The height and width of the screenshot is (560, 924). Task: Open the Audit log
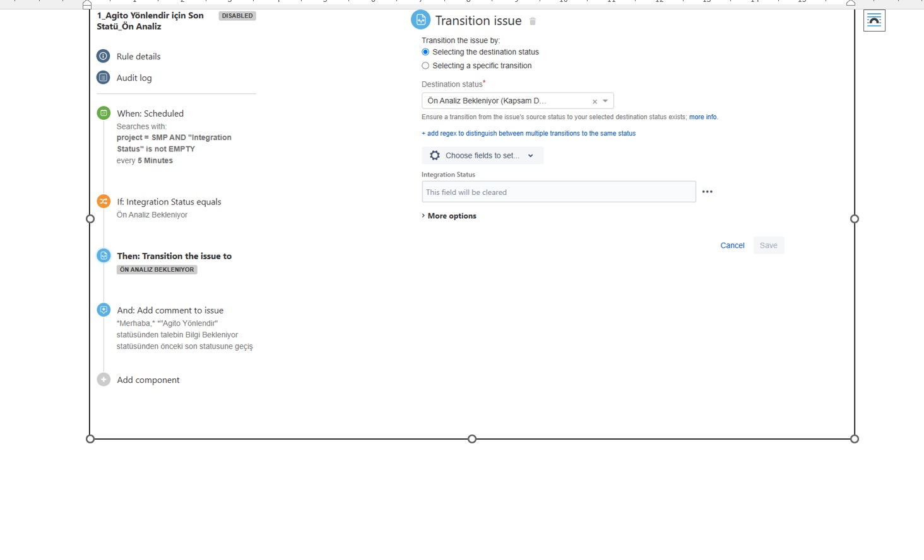pyautogui.click(x=134, y=78)
